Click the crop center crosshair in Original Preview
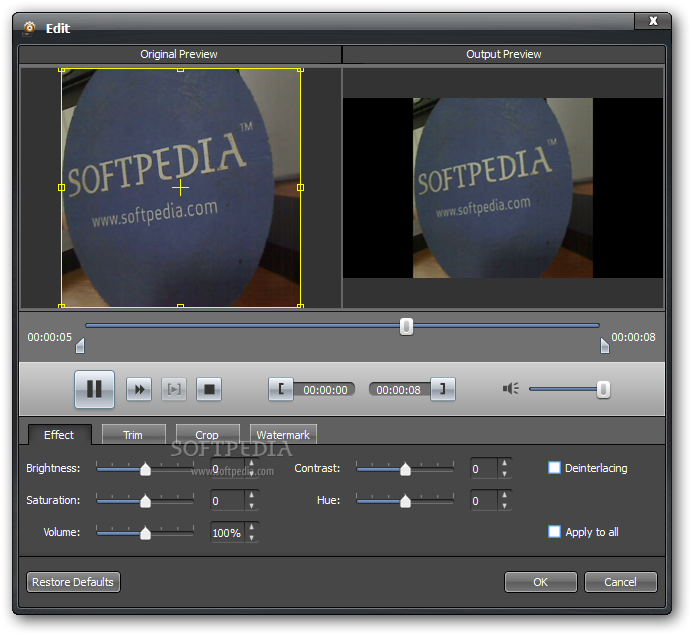 click(181, 188)
